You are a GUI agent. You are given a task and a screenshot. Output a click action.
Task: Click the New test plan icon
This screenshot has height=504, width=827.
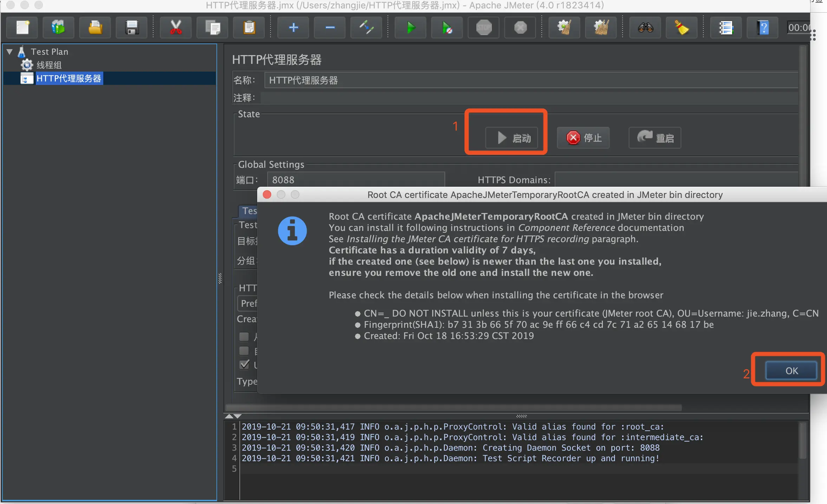[x=23, y=27]
